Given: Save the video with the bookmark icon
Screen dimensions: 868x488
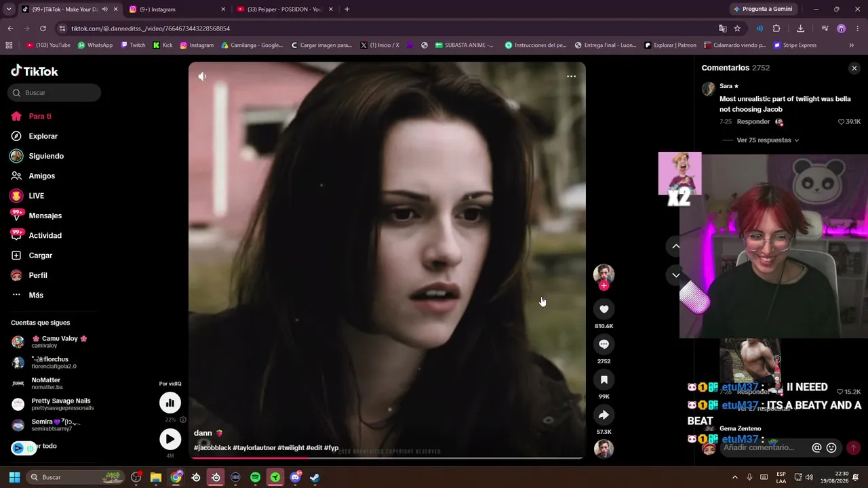Looking at the screenshot, I should coord(604,380).
